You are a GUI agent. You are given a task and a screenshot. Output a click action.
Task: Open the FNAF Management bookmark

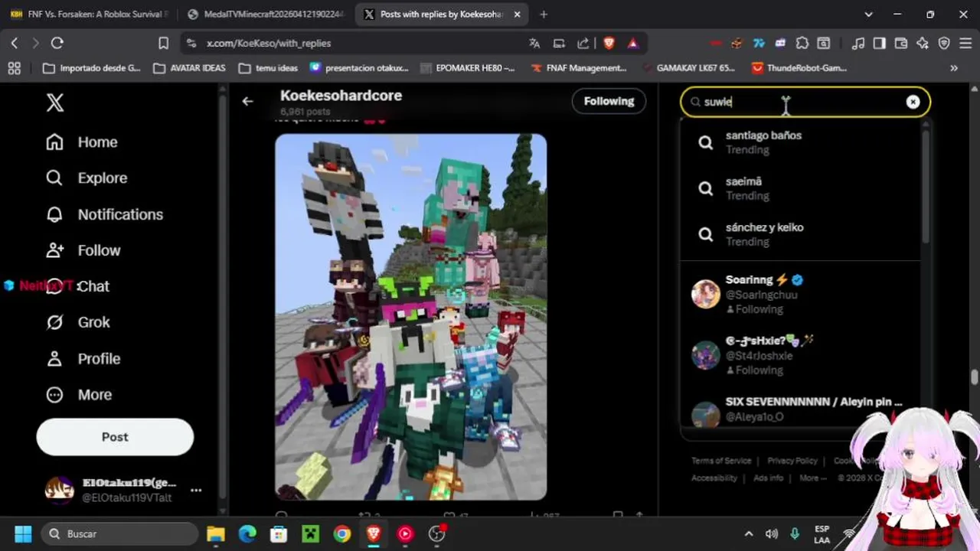(x=579, y=68)
